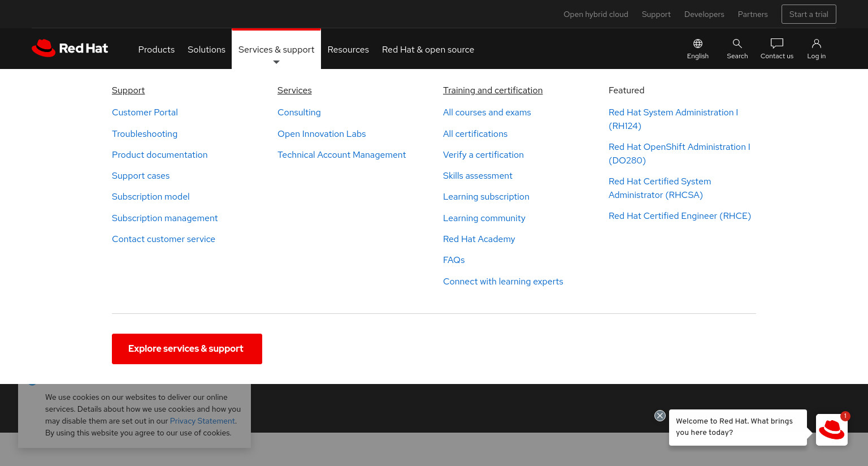Open Red Hat Certified System Administrator (RHCSA)

tap(659, 188)
